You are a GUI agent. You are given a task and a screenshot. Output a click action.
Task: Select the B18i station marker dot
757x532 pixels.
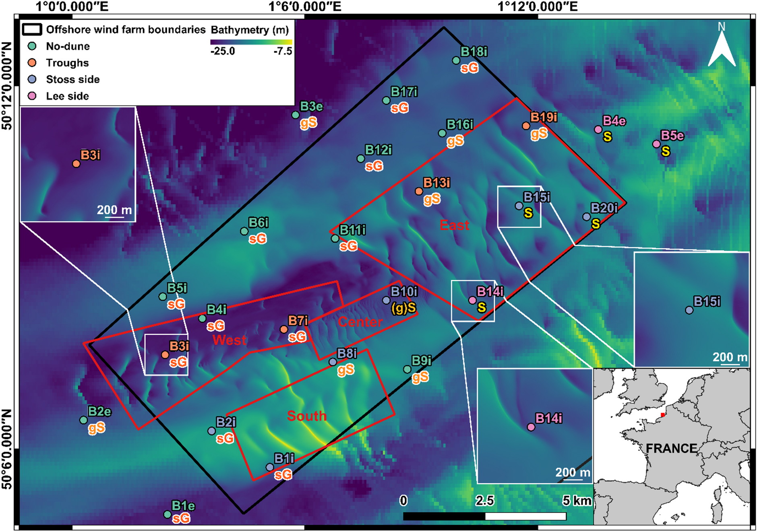tap(456, 60)
